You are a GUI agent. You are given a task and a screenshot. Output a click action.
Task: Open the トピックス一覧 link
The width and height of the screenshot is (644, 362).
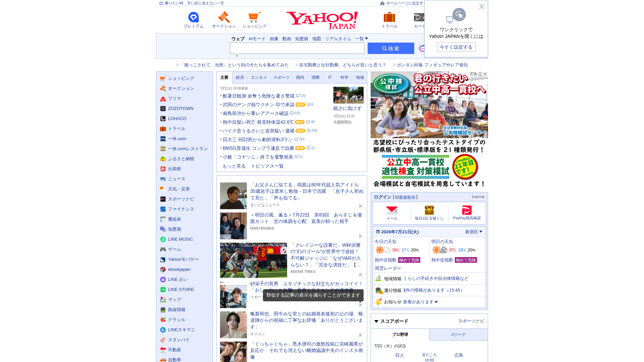[x=267, y=166]
